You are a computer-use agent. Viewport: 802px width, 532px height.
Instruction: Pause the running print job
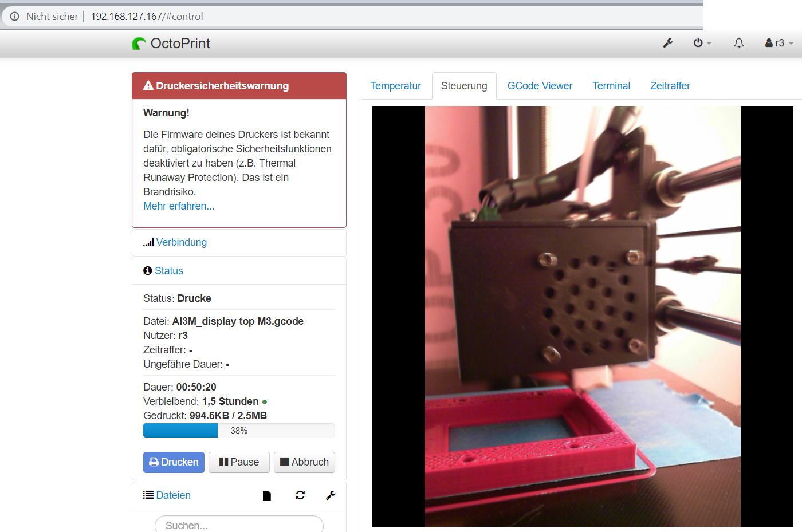coord(239,462)
